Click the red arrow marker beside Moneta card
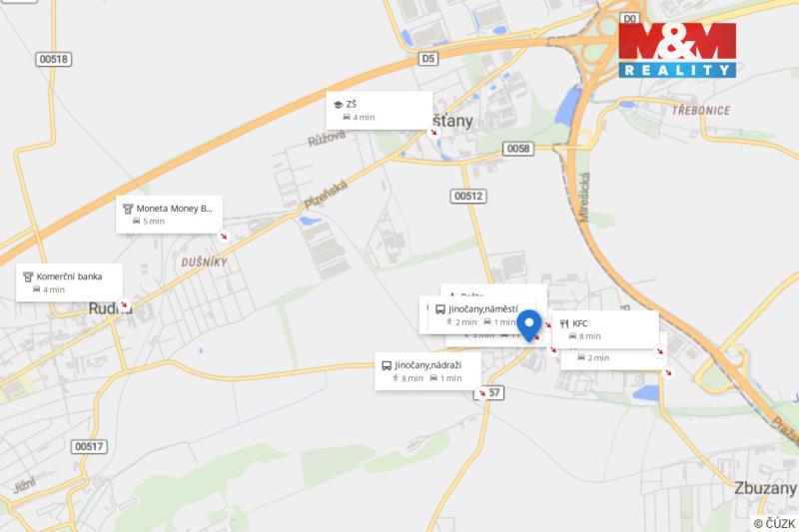This screenshot has width=799, height=532. coord(223,237)
